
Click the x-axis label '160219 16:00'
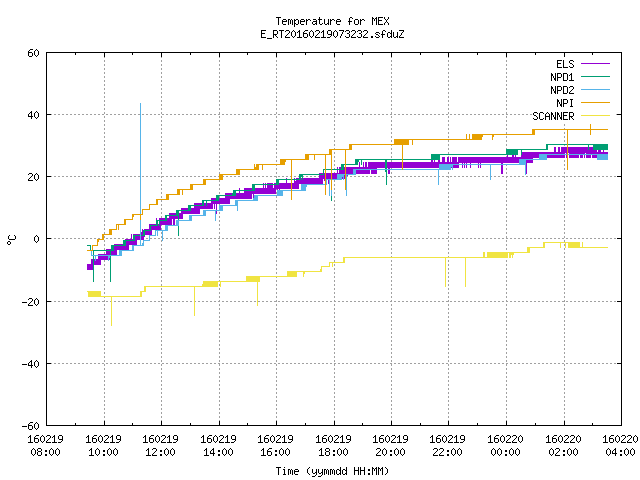click(x=276, y=445)
